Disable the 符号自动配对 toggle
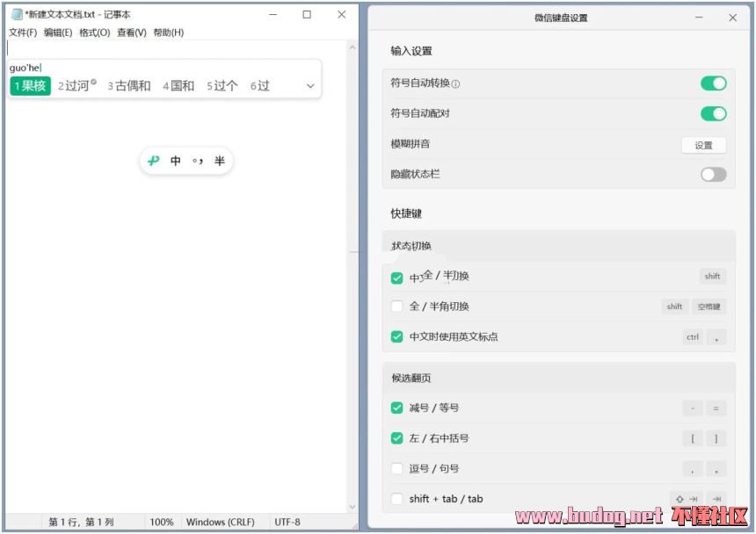The width and height of the screenshot is (756, 534). tap(713, 113)
